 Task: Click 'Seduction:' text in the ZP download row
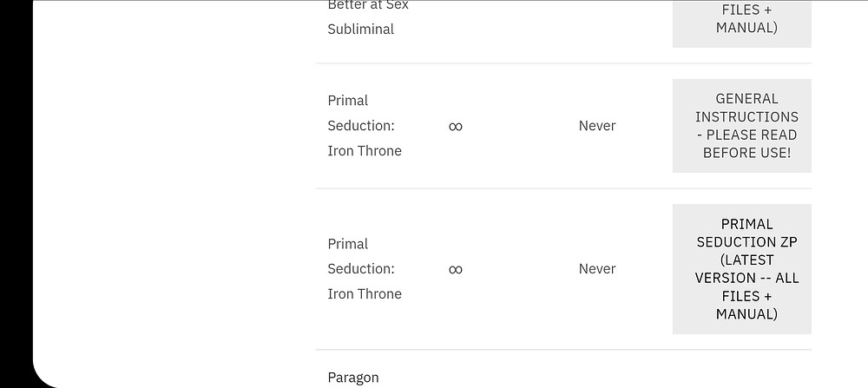361,269
